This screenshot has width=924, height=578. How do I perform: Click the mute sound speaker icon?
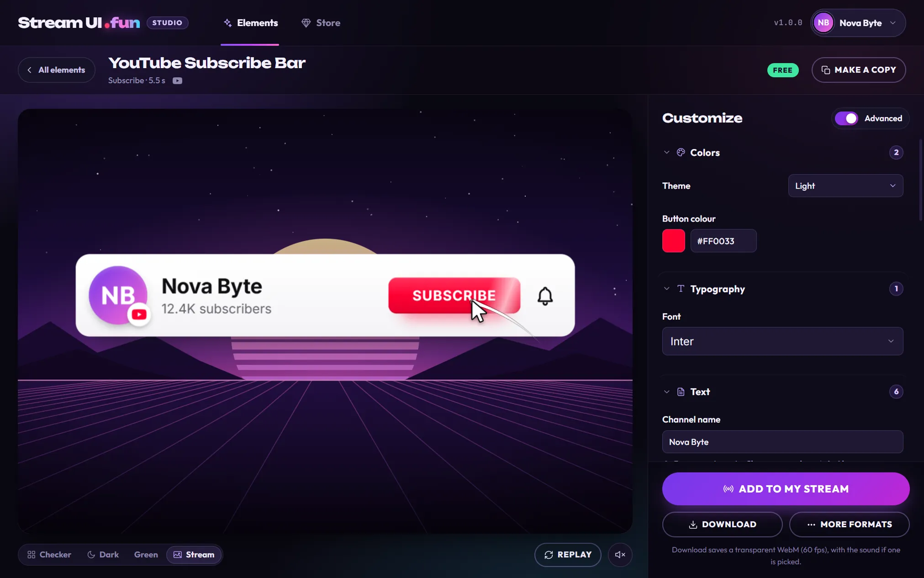point(620,555)
